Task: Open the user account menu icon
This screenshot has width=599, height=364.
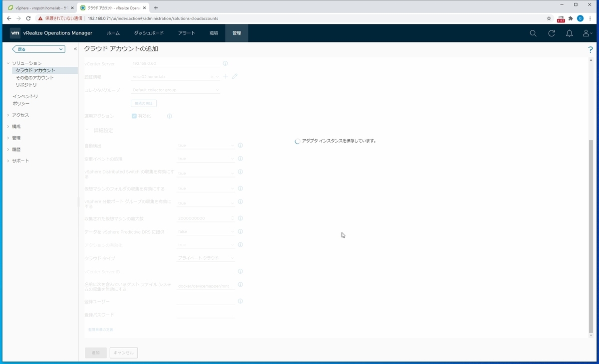Action: pyautogui.click(x=588, y=33)
